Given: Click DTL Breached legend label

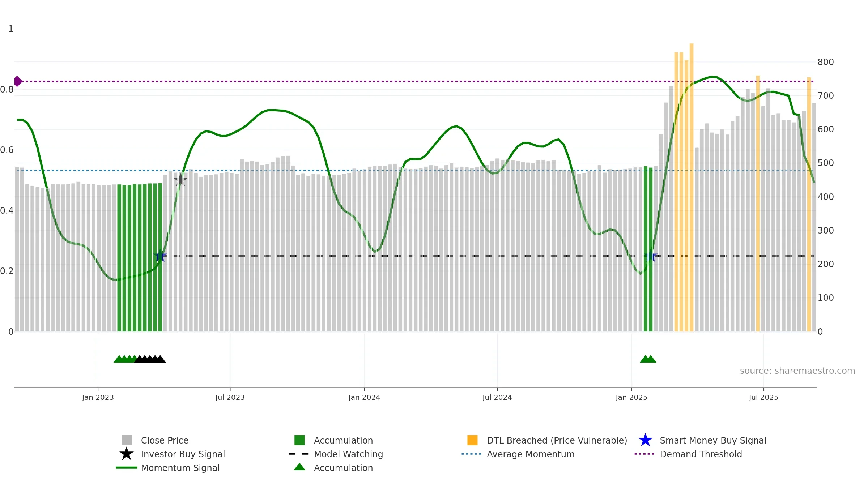Looking at the screenshot, I should click(557, 440).
